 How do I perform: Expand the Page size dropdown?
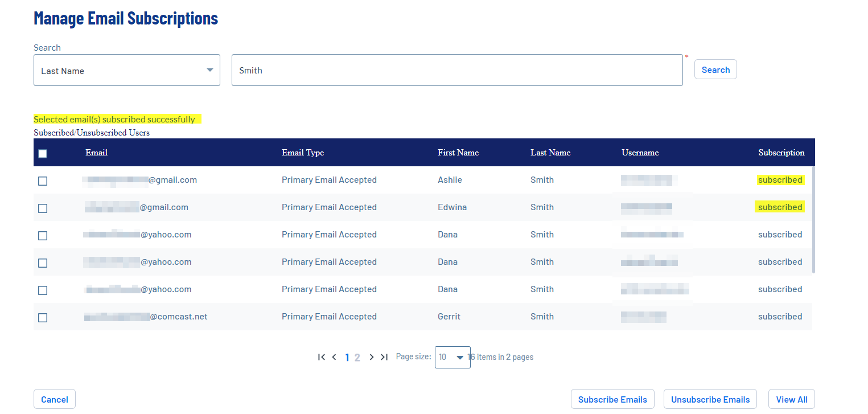point(452,357)
